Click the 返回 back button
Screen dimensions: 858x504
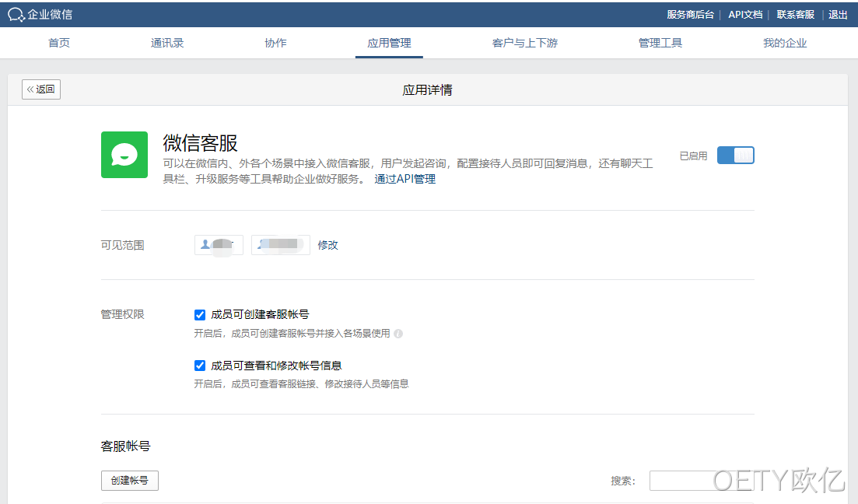[x=41, y=89]
